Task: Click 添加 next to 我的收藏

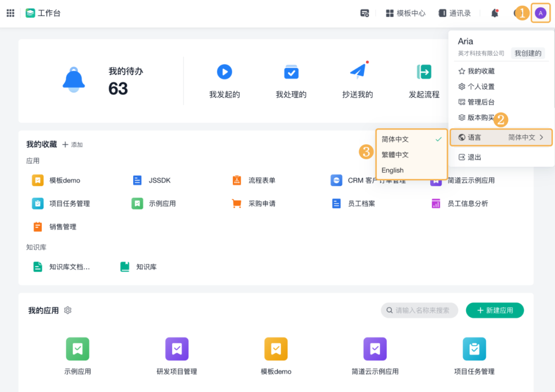Action: click(x=72, y=144)
